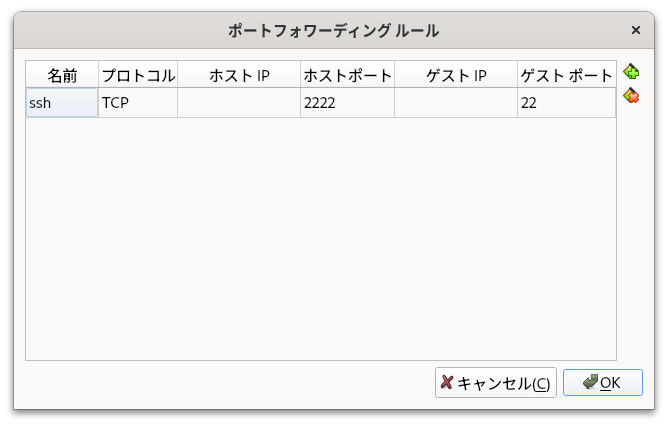
Task: Select the ssh name cell
Action: (62, 103)
